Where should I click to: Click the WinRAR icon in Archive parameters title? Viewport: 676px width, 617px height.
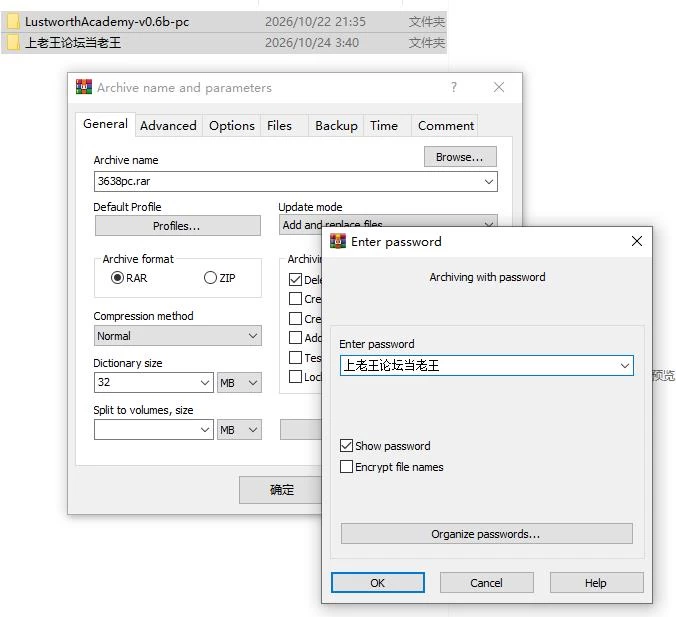[84, 87]
